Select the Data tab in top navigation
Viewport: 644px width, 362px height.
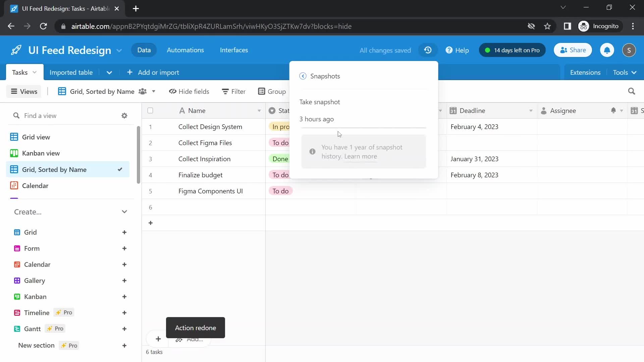(x=144, y=50)
